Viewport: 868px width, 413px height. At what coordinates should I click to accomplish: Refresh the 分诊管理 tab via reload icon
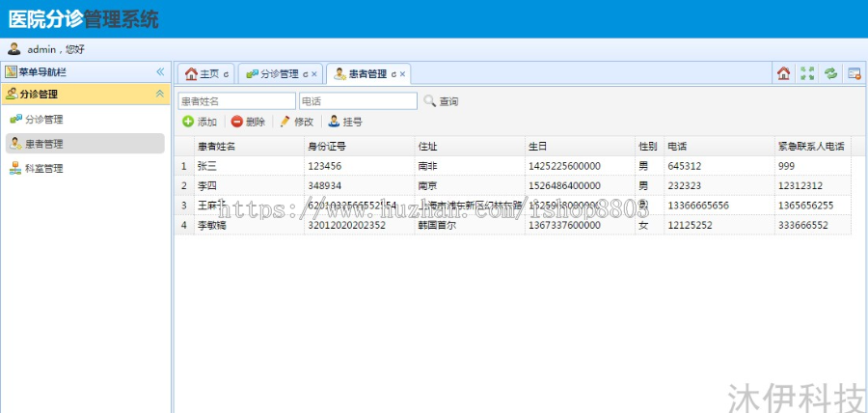[305, 74]
